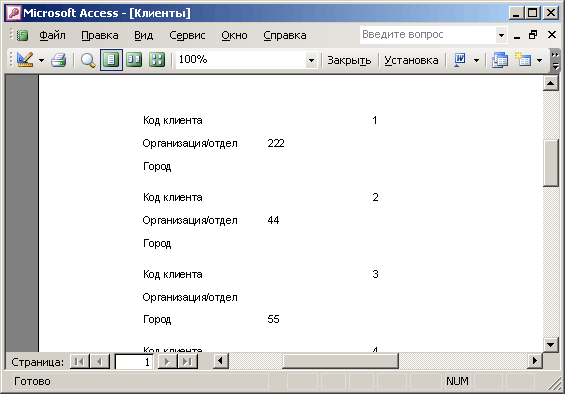565x394 pixels.
Task: Click vertical scrollbar down arrow
Action: (551, 345)
